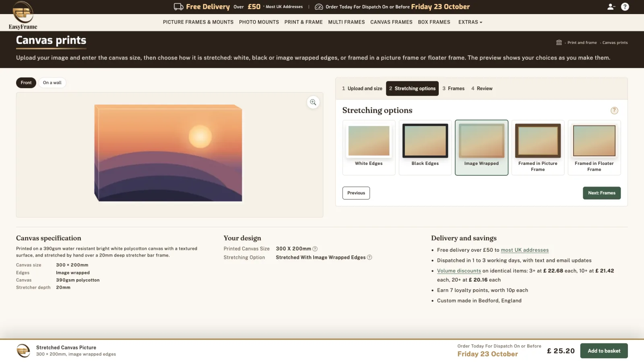
Task: Click Next: Frames button
Action: [x=602, y=193]
